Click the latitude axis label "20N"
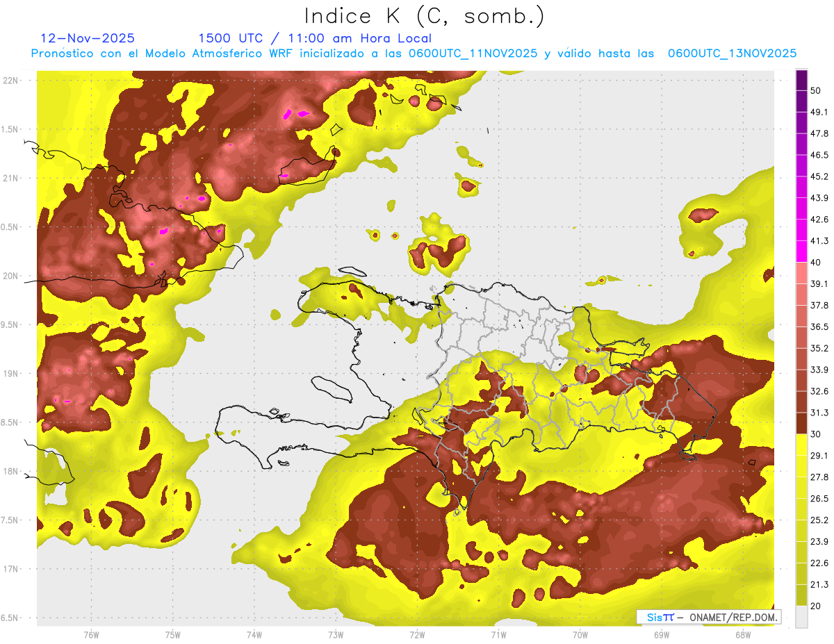The height and width of the screenshot is (644, 834). [x=12, y=276]
